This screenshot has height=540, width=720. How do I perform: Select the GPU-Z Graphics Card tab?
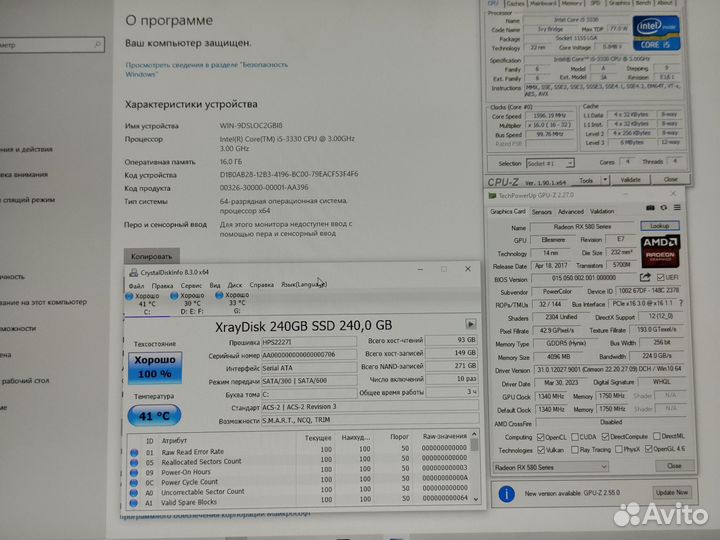507,212
